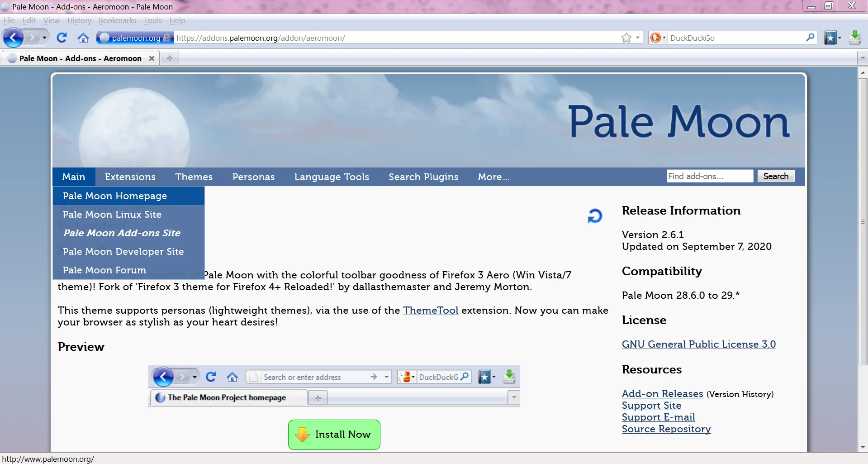Open the Language Tools section
The height and width of the screenshot is (464, 868).
coord(332,177)
